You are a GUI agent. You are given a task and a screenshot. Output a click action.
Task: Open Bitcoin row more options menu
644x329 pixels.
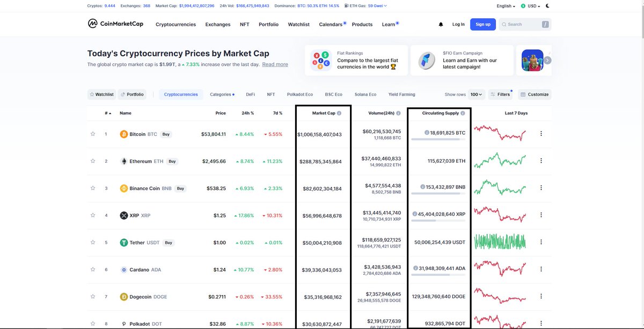(541, 134)
